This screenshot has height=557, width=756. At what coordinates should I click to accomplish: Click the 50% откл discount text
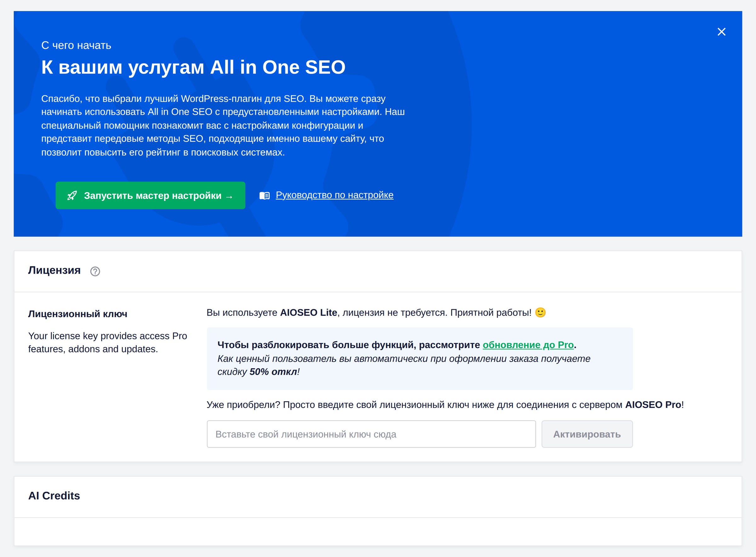[x=273, y=372]
